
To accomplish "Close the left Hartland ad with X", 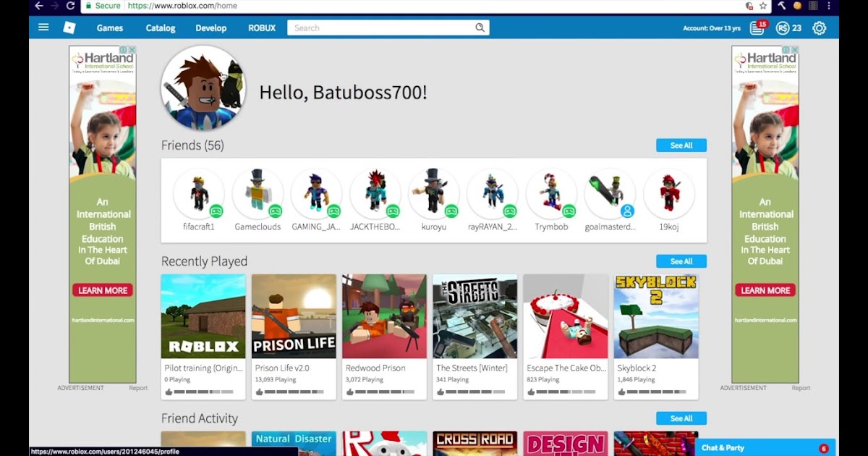I will point(132,50).
